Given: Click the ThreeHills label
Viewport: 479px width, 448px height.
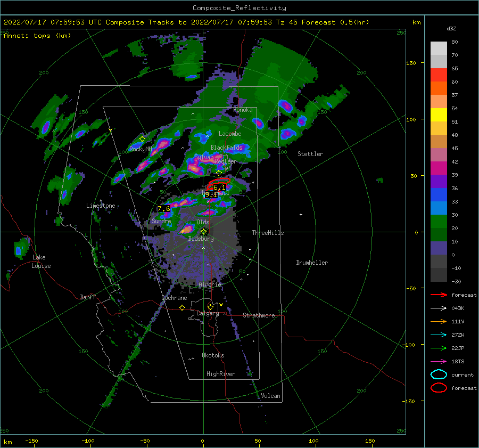Looking at the screenshot, I should pyautogui.click(x=268, y=233).
